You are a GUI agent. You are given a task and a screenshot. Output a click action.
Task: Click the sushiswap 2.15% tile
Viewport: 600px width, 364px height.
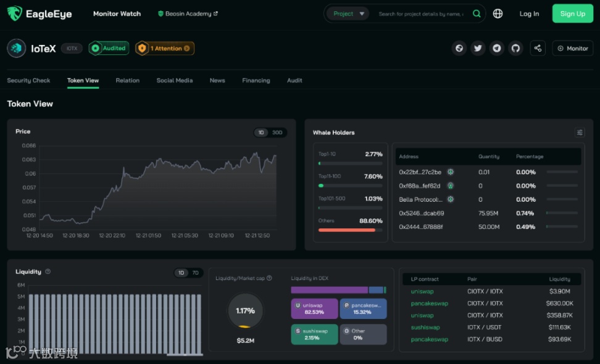click(x=314, y=334)
